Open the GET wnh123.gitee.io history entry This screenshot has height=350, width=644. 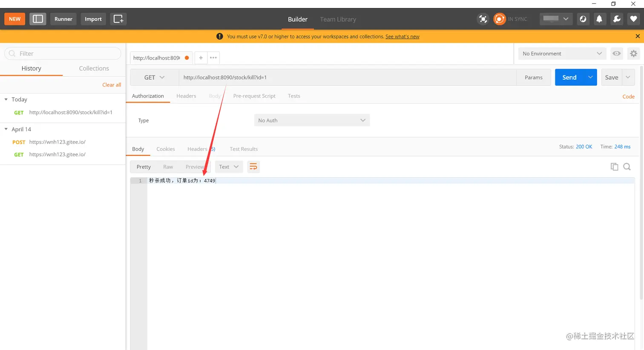pos(63,154)
